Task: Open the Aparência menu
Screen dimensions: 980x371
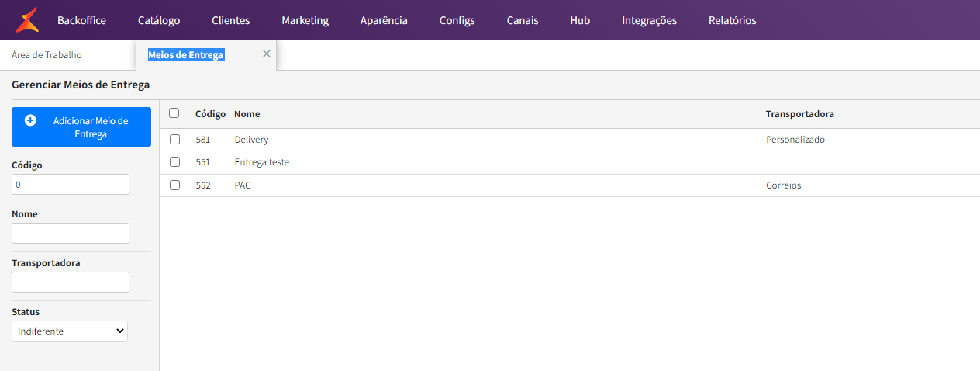Action: point(384,20)
